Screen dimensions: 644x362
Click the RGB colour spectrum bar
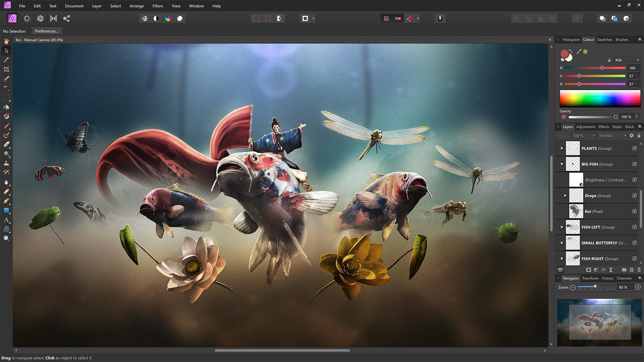pos(600,98)
